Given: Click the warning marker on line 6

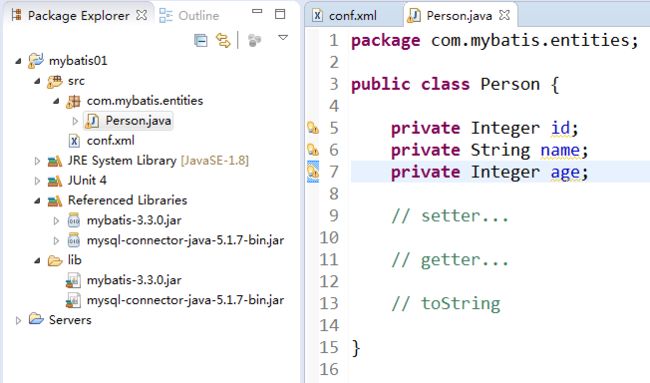Looking at the screenshot, I should pos(313,150).
